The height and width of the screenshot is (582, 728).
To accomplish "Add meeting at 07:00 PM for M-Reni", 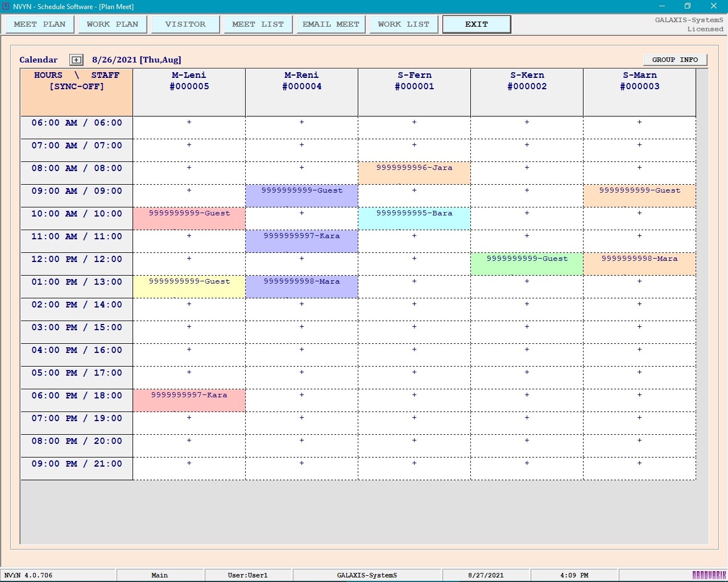I will (x=302, y=423).
